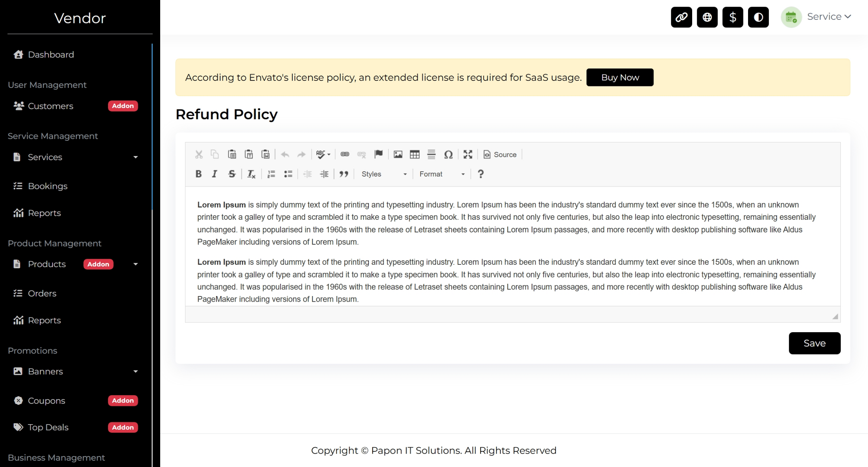Image resolution: width=868 pixels, height=467 pixels.
Task: Insert a table into the editor
Action: 414,154
